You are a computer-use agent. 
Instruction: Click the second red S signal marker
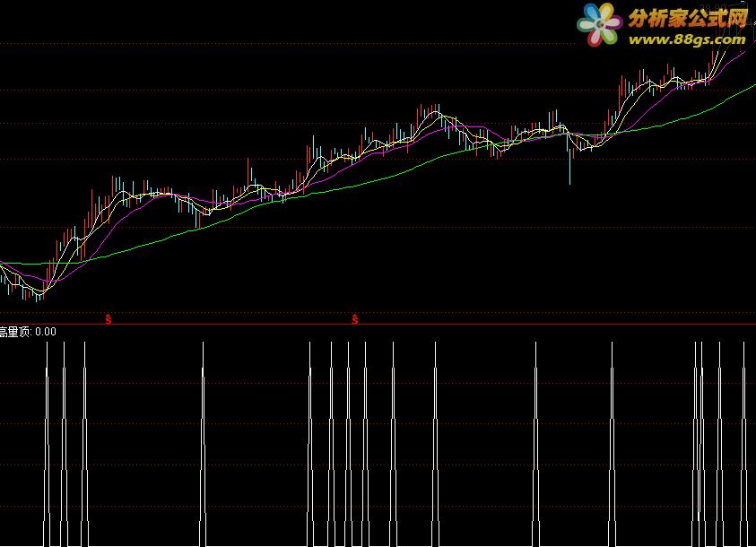click(x=355, y=318)
